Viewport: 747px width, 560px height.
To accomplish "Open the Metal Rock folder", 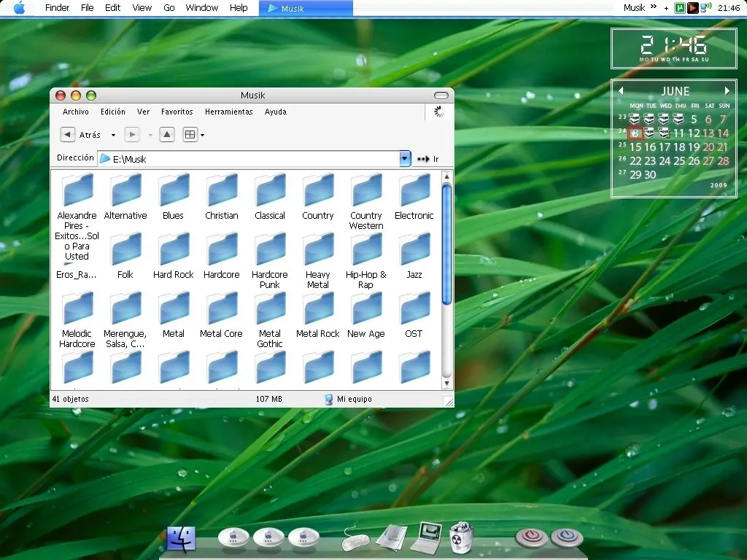I will (318, 315).
